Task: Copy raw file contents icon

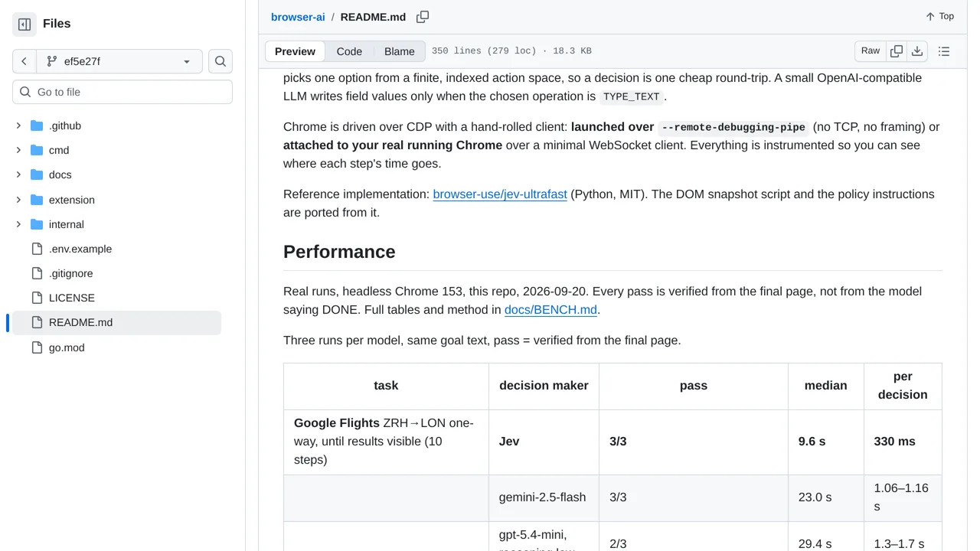Action: (x=897, y=51)
